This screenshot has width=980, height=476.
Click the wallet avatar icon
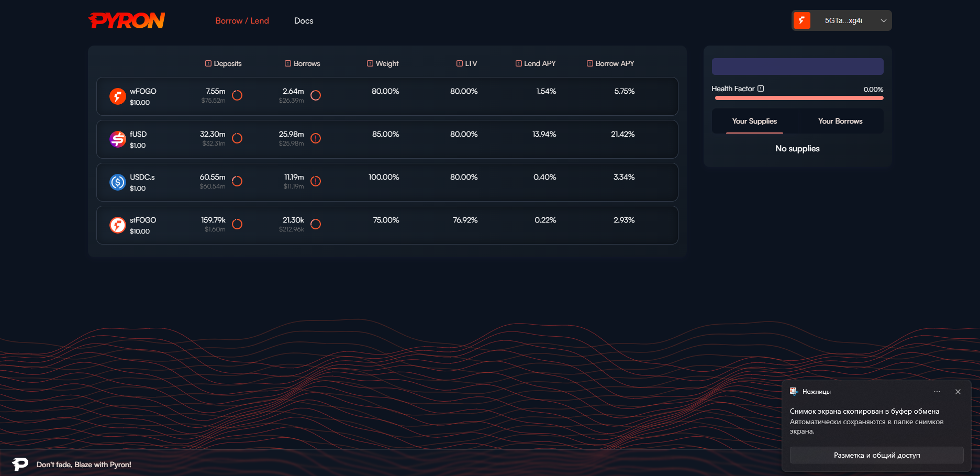click(x=802, y=20)
